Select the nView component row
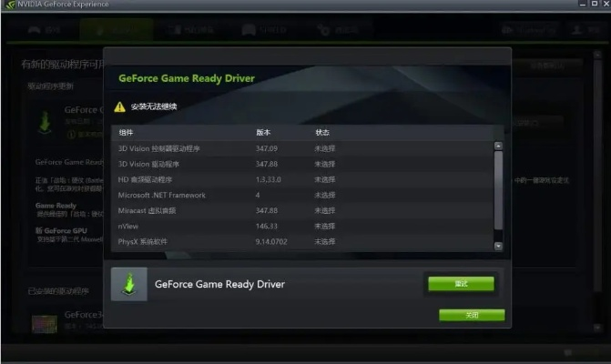The image size is (611, 364). (x=300, y=226)
